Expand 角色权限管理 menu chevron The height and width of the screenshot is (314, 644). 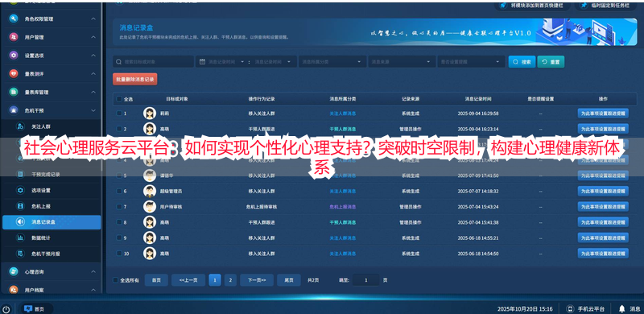coord(93,19)
